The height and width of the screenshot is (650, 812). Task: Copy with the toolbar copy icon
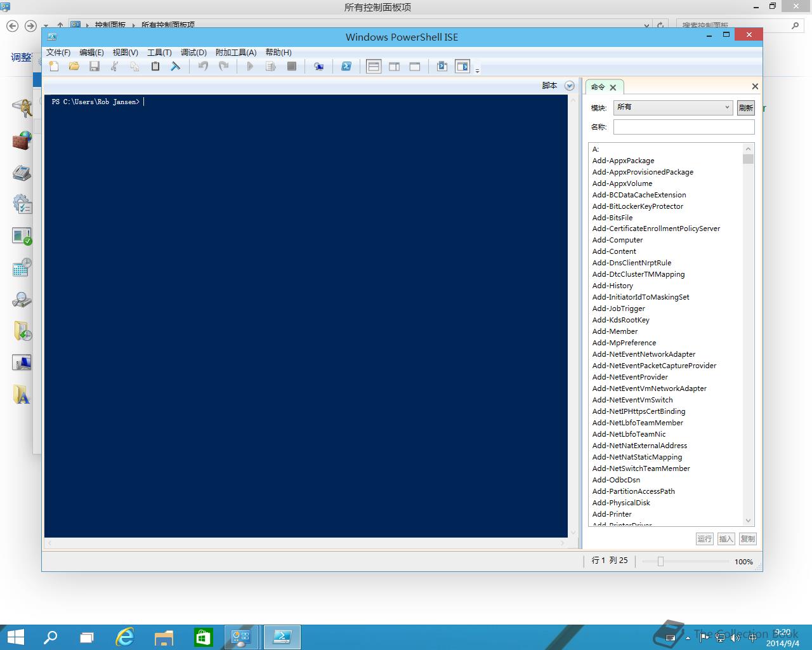134,66
